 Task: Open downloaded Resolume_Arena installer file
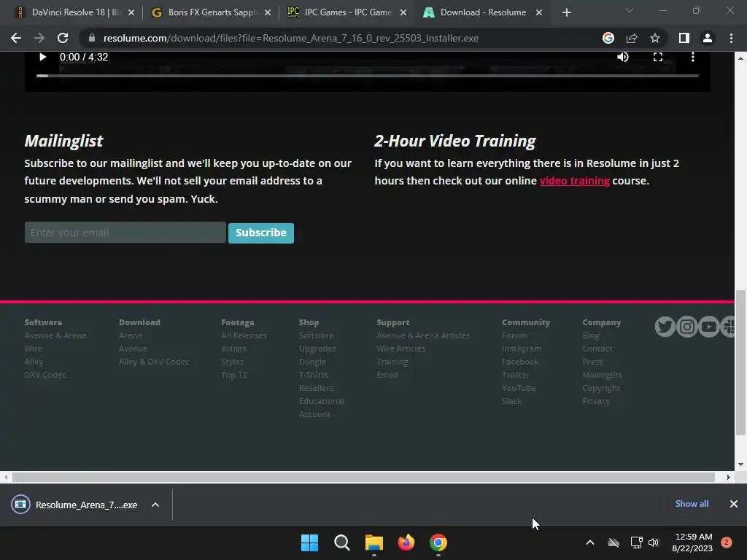click(x=75, y=505)
